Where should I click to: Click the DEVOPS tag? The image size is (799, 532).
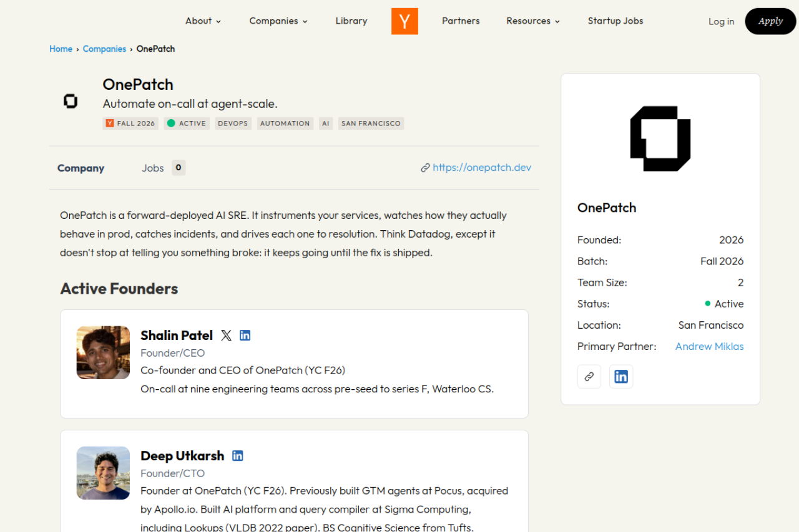(233, 123)
